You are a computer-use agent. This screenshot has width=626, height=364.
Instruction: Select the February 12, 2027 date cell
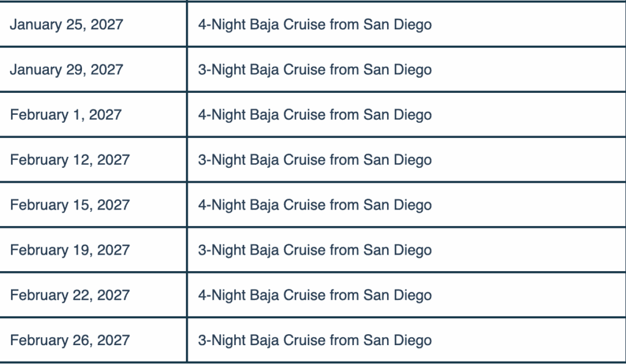70,160
